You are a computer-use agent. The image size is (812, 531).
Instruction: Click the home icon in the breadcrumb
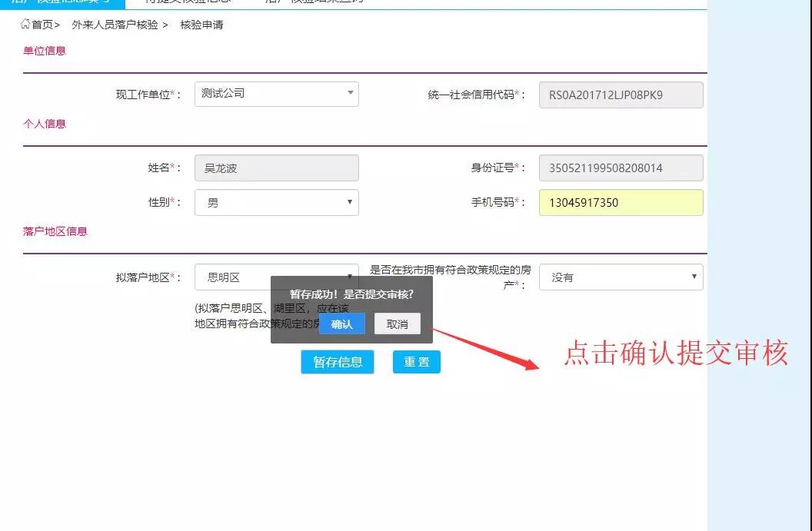coord(23,25)
